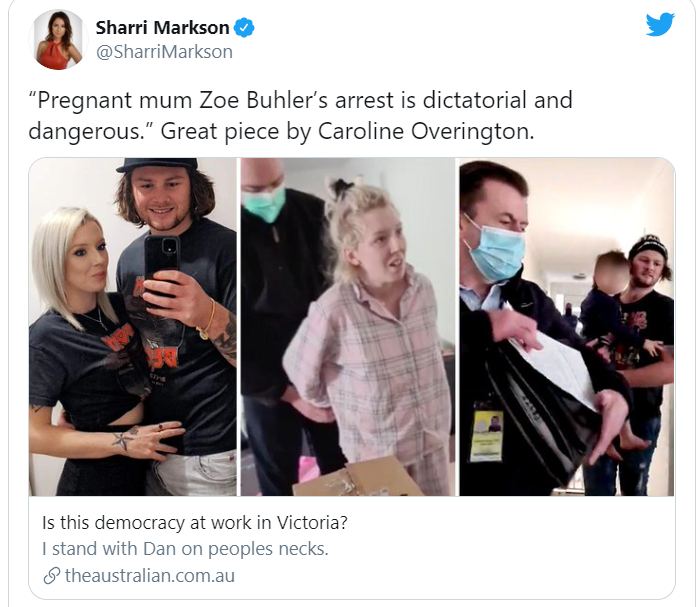Click the green face mask in middle photo
The image size is (698, 607).
point(264,203)
